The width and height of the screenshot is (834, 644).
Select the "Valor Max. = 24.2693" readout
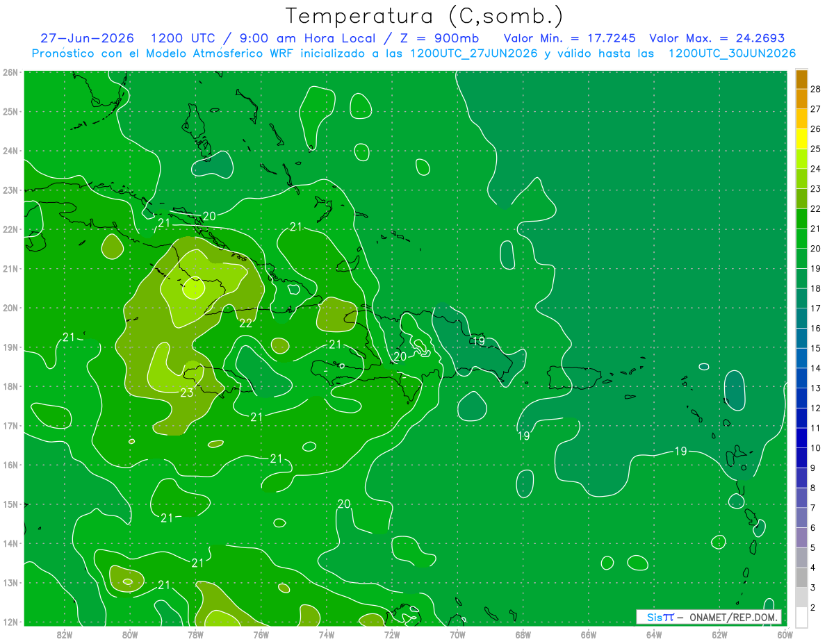(x=716, y=38)
